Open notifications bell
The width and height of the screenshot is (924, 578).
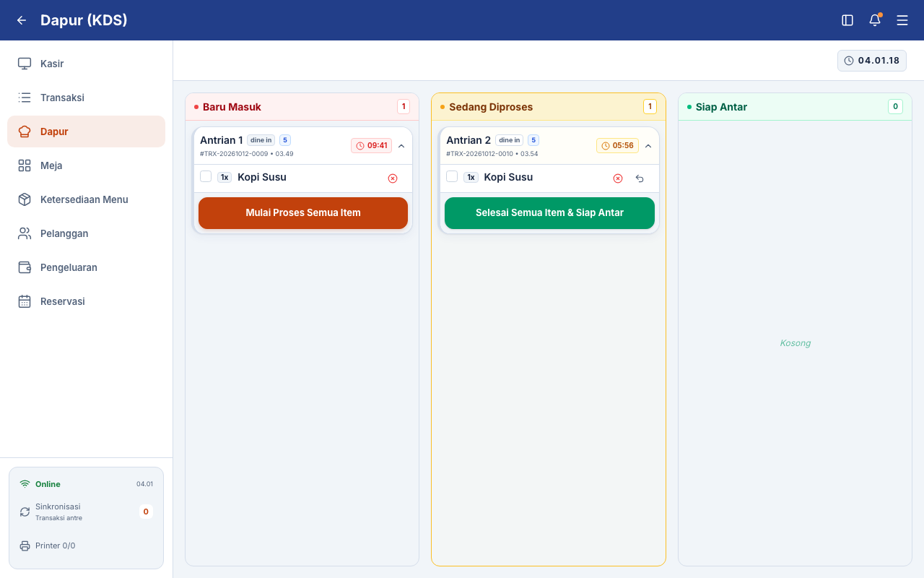click(x=875, y=20)
